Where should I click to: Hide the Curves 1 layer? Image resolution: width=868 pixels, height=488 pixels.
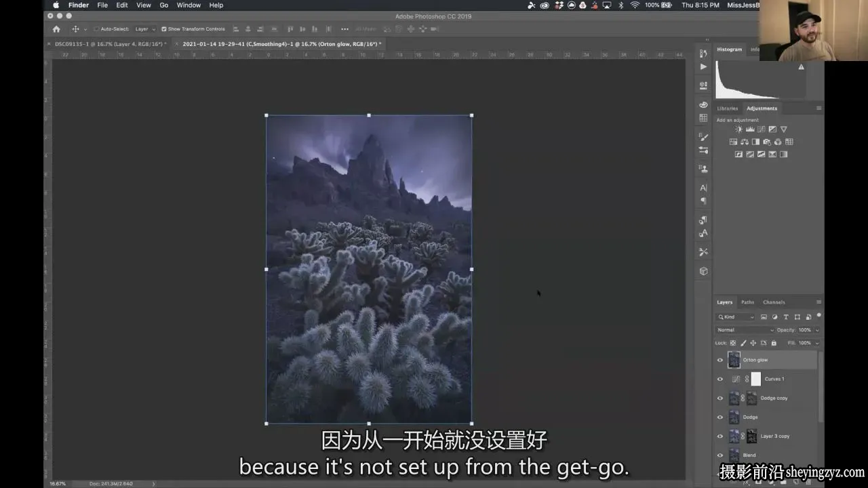pyautogui.click(x=720, y=379)
